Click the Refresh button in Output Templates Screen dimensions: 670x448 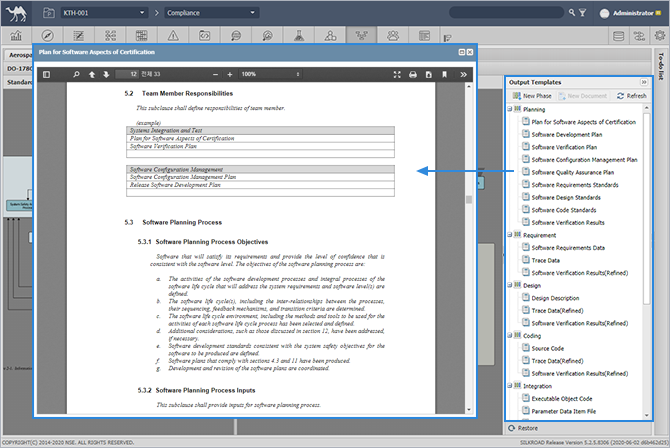point(632,96)
